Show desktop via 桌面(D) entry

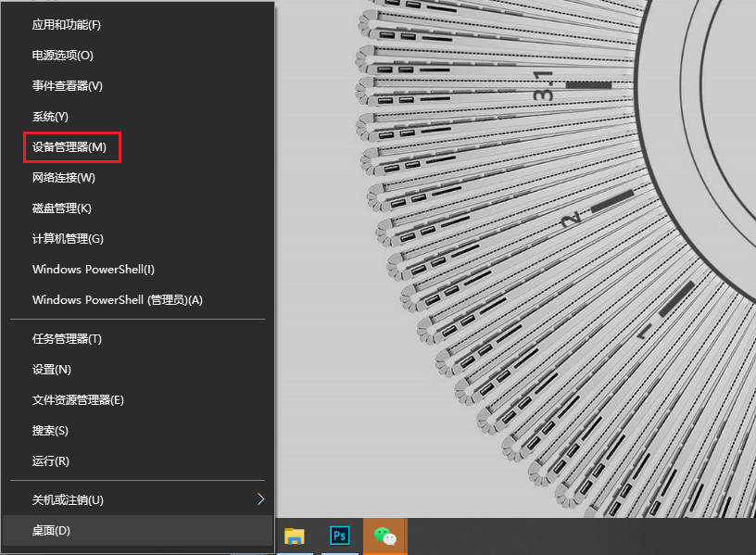(x=52, y=531)
